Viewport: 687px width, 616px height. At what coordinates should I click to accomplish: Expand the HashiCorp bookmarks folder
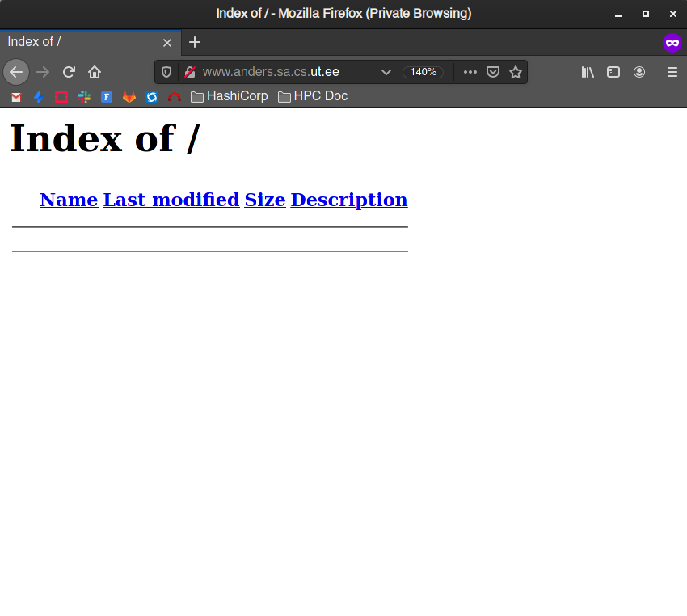click(229, 96)
